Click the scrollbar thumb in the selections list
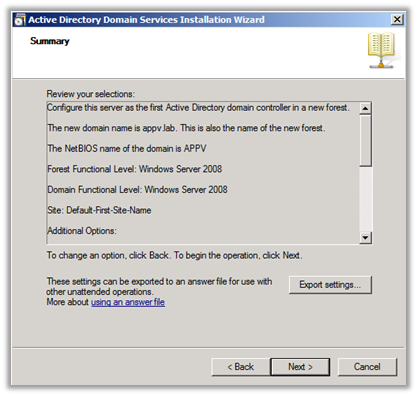This screenshot has height=396, width=417. click(x=366, y=140)
